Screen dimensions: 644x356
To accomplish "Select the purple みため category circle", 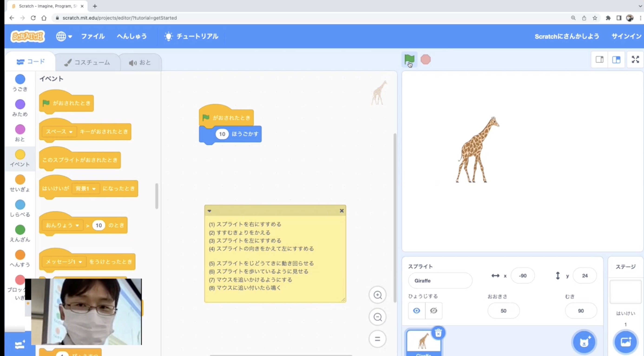I will coord(20,104).
